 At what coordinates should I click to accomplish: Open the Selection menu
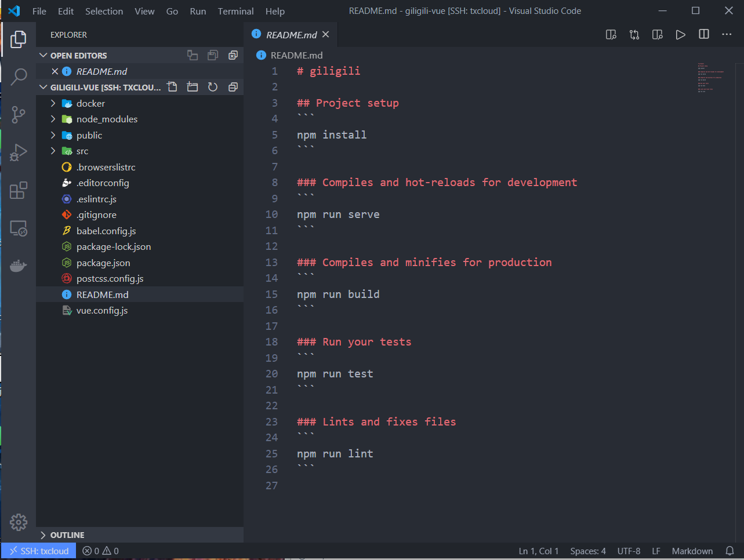click(x=104, y=11)
